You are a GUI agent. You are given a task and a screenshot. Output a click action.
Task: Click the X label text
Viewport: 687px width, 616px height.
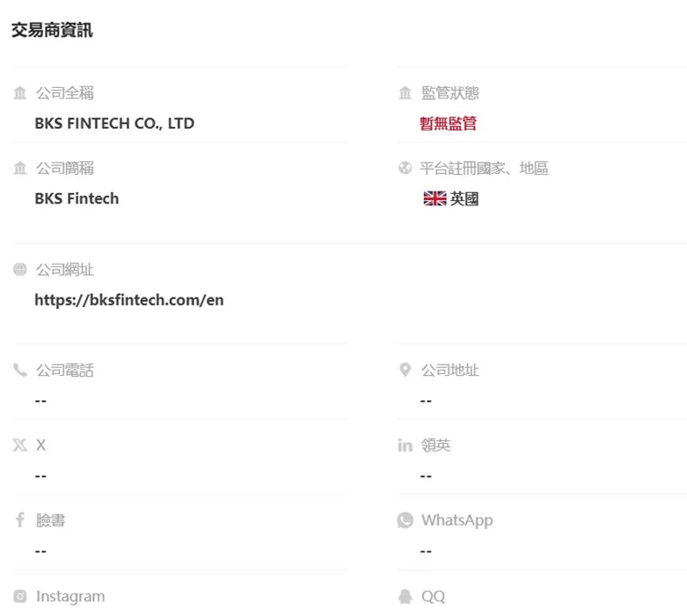[x=41, y=445]
